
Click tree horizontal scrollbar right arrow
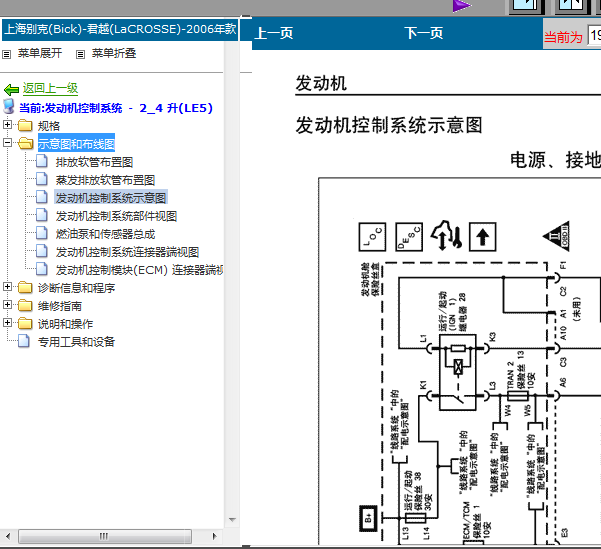point(215,536)
